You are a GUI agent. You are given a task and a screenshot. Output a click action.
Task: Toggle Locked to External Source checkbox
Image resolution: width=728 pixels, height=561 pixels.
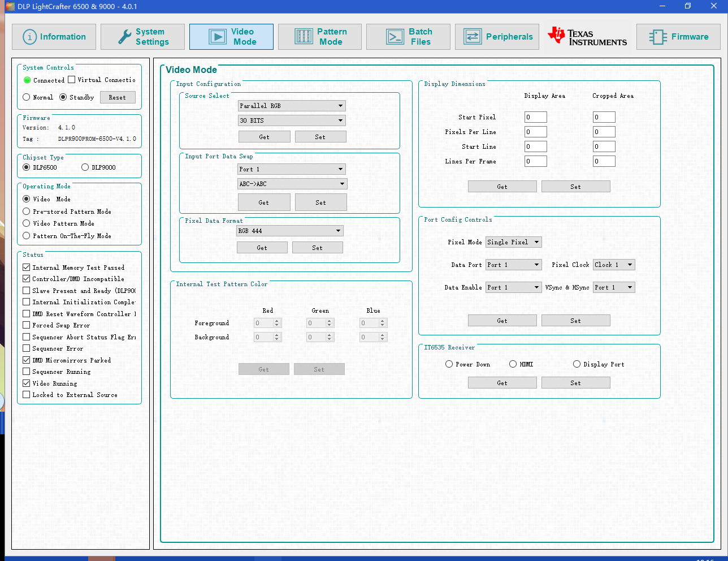click(x=27, y=395)
